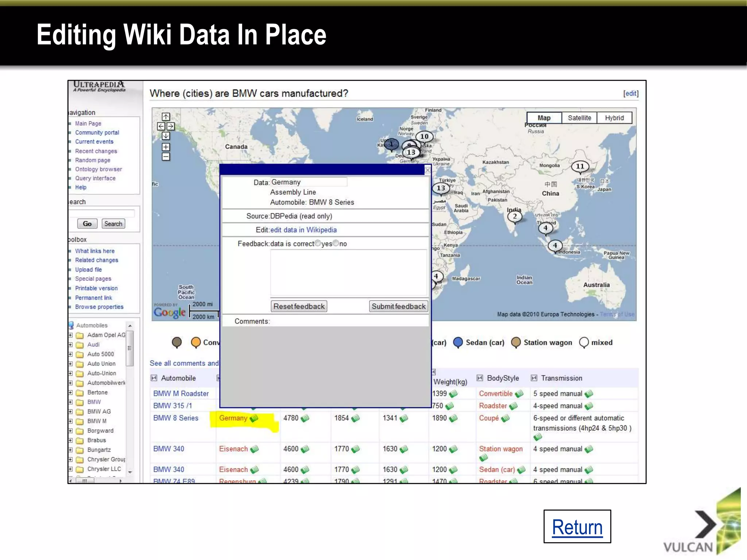Click the map pan right arrow

click(x=170, y=127)
